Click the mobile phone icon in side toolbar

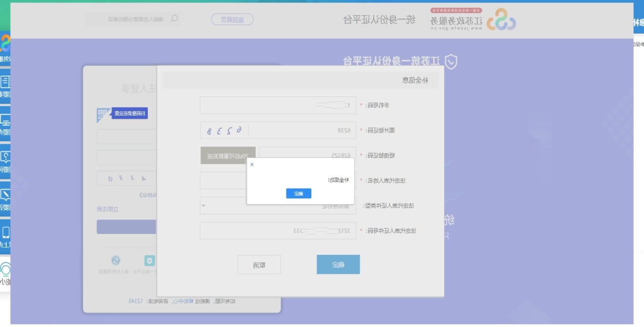[6, 232]
